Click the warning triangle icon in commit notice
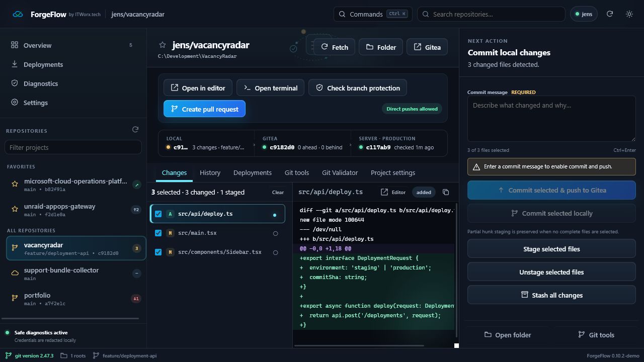Image resolution: width=644 pixels, height=362 pixels. point(476,167)
